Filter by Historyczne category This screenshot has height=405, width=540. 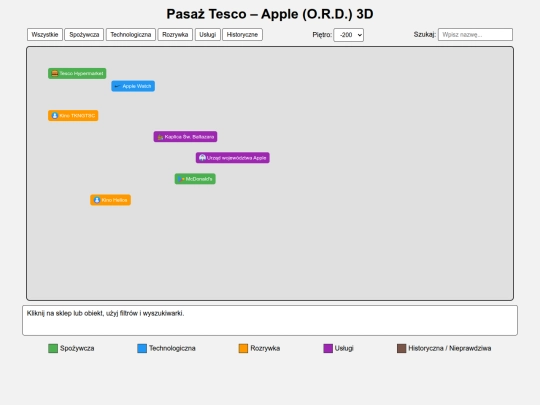click(242, 34)
